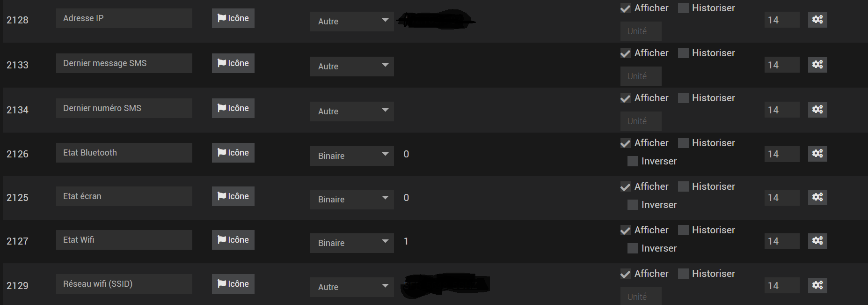Image resolution: width=868 pixels, height=305 pixels.
Task: Click Icône button for Adresse IP
Action: [233, 18]
